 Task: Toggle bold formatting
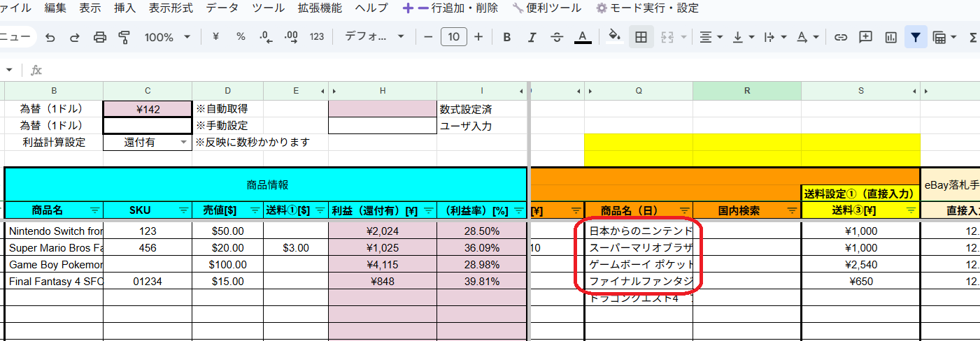coord(507,37)
